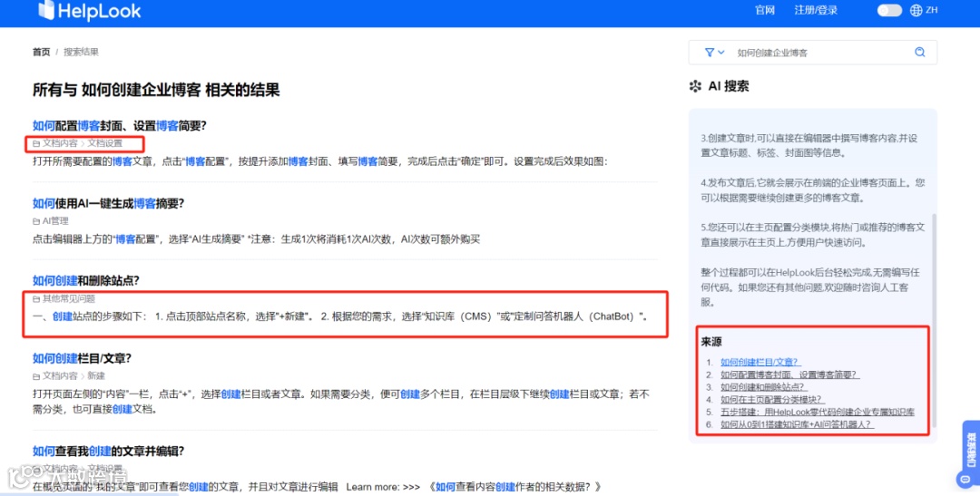Click the snippet starting 一、创建站点的步骤如下
The height and width of the screenshot is (496, 980).
click(x=340, y=316)
